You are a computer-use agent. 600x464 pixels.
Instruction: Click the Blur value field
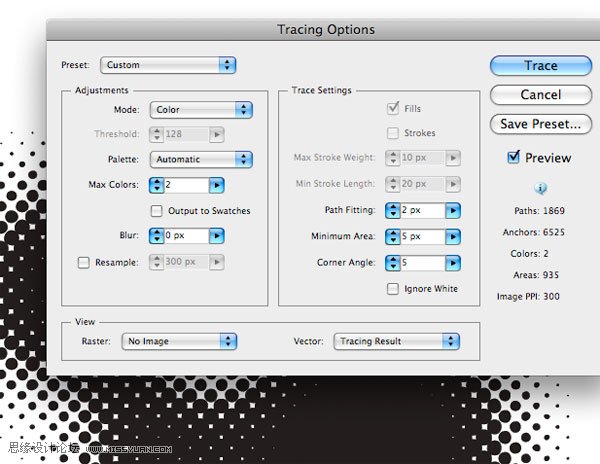coord(186,236)
